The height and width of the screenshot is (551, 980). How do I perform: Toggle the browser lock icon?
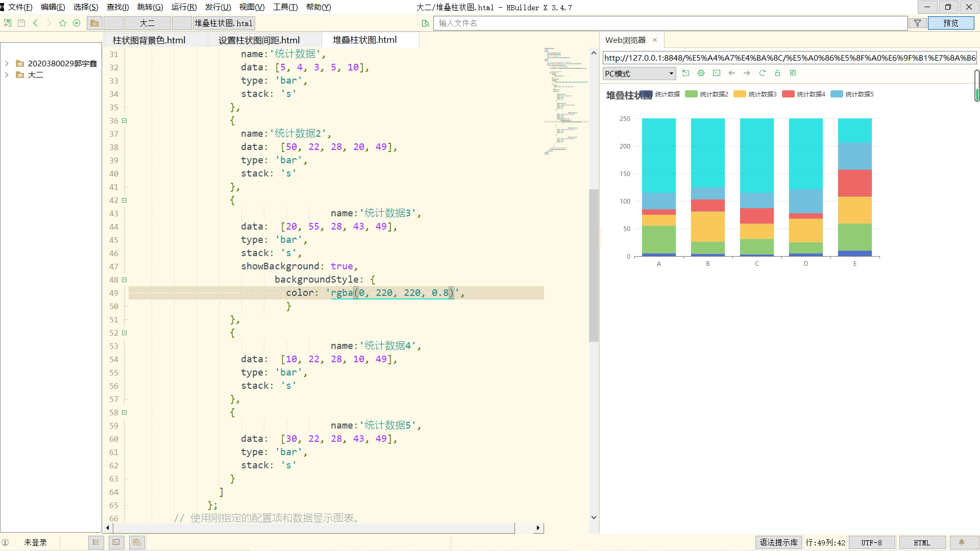(778, 73)
